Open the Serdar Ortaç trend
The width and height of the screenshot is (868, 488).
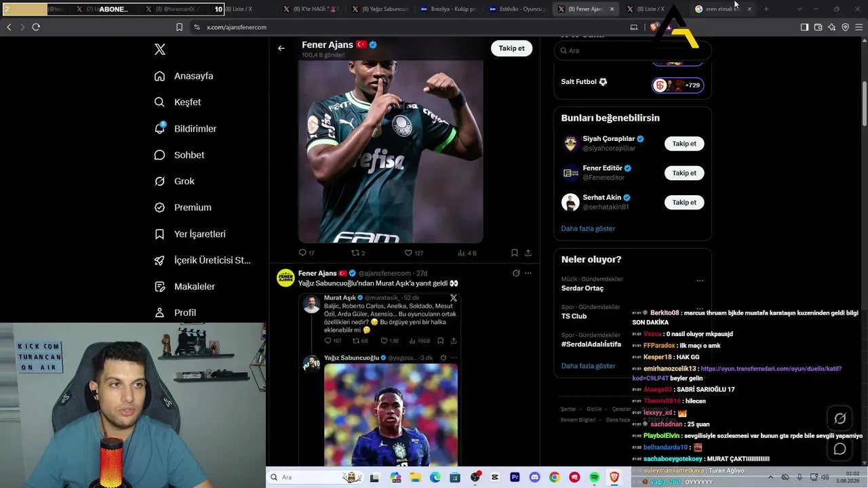(x=582, y=288)
